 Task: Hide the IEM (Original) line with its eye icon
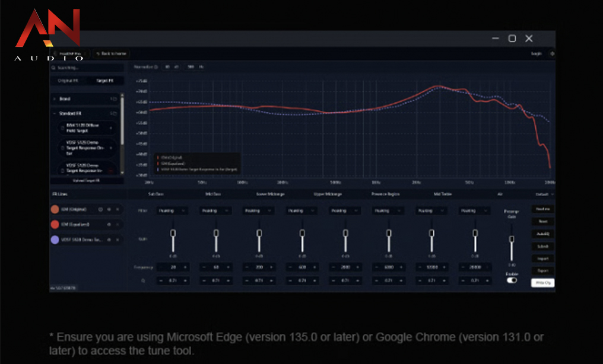coord(109,209)
